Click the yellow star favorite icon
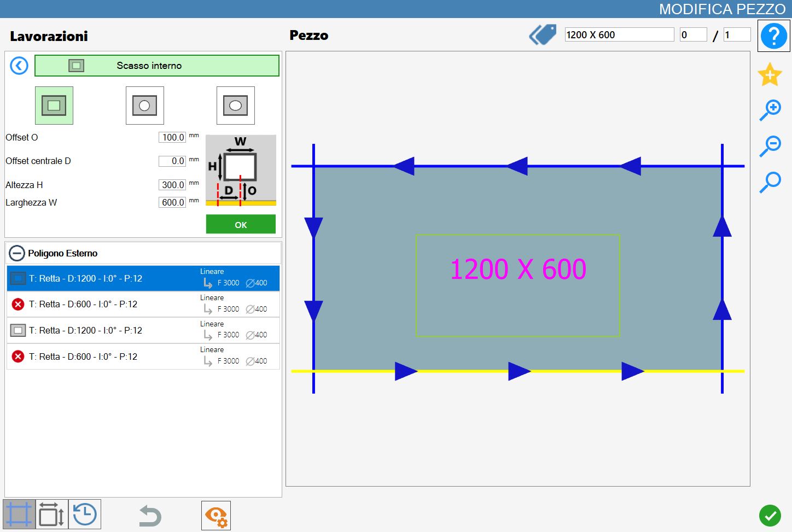792x532 pixels. tap(770, 74)
